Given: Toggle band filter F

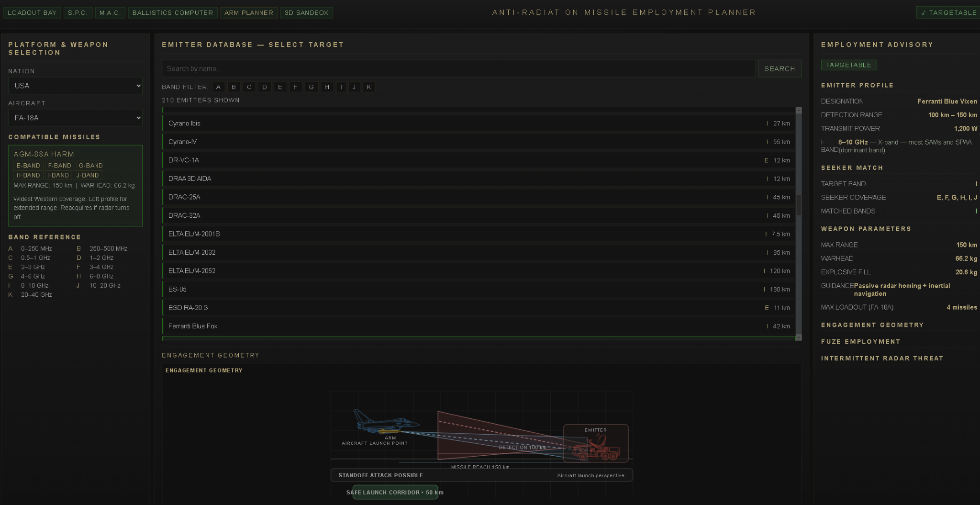Looking at the screenshot, I should pos(295,87).
